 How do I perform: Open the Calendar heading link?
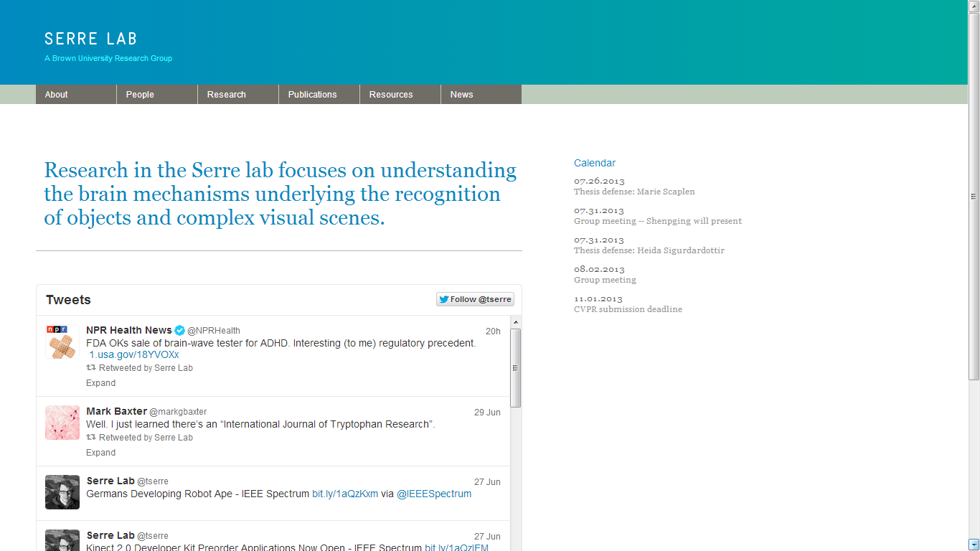click(x=595, y=163)
